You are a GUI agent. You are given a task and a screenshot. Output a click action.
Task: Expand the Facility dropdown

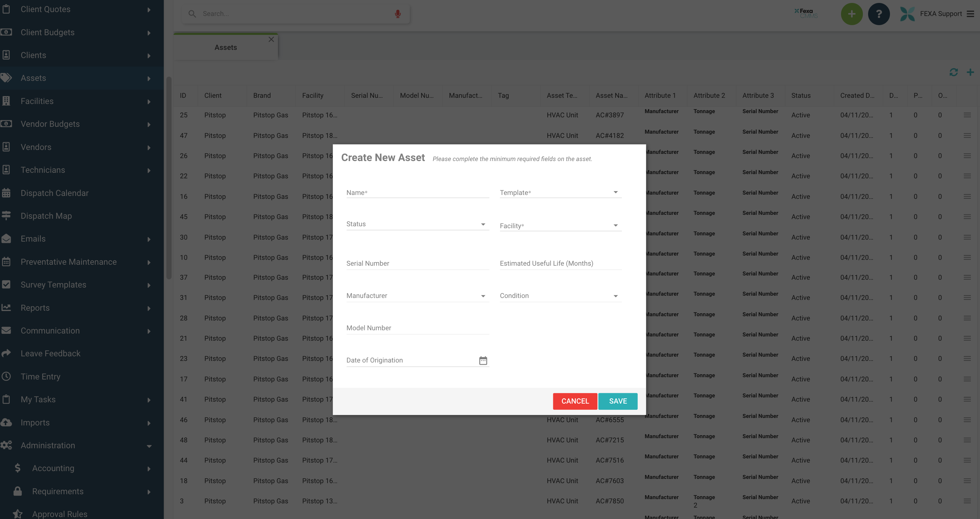560,226
